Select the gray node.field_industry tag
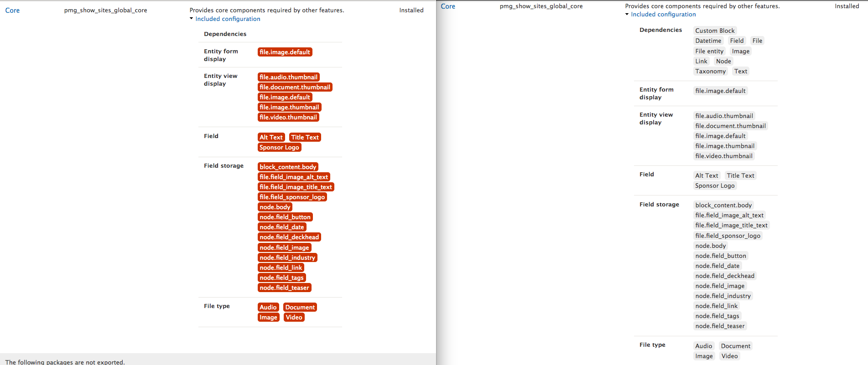This screenshot has width=868, height=365. 723,296
